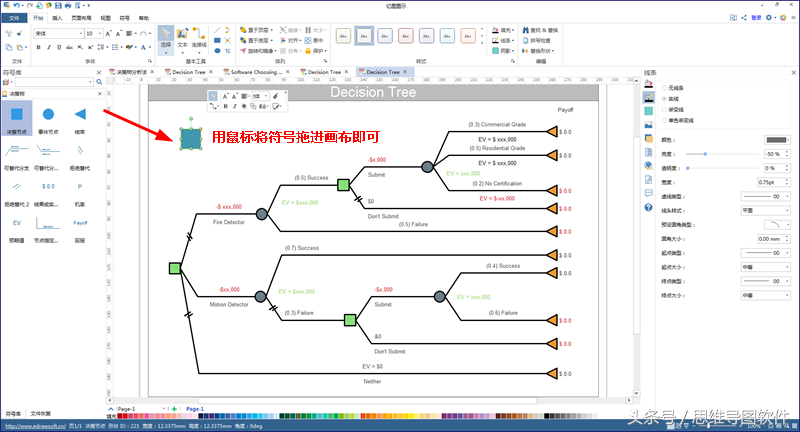Select the 无线条 radio option
The width and height of the screenshot is (800, 432).
[x=662, y=90]
